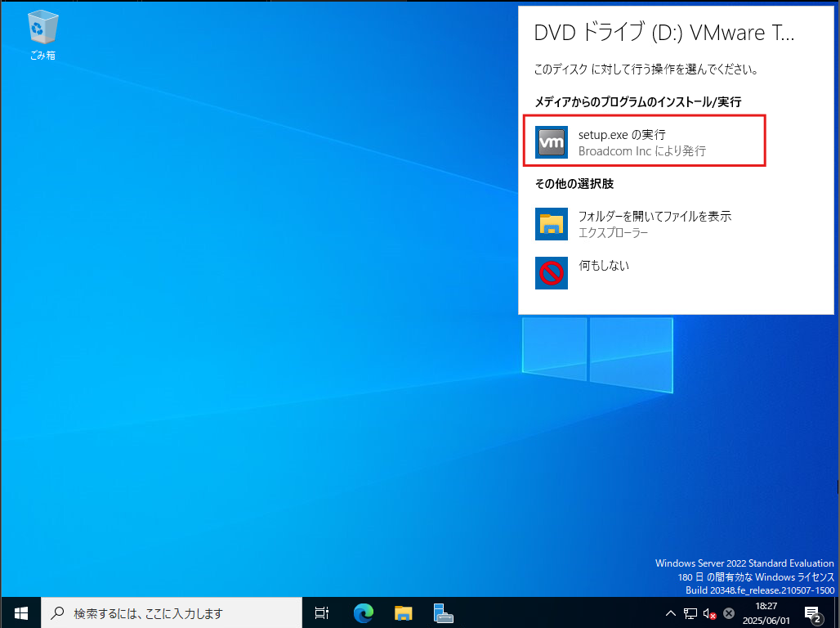Open the Windows Start menu

coord(20,613)
